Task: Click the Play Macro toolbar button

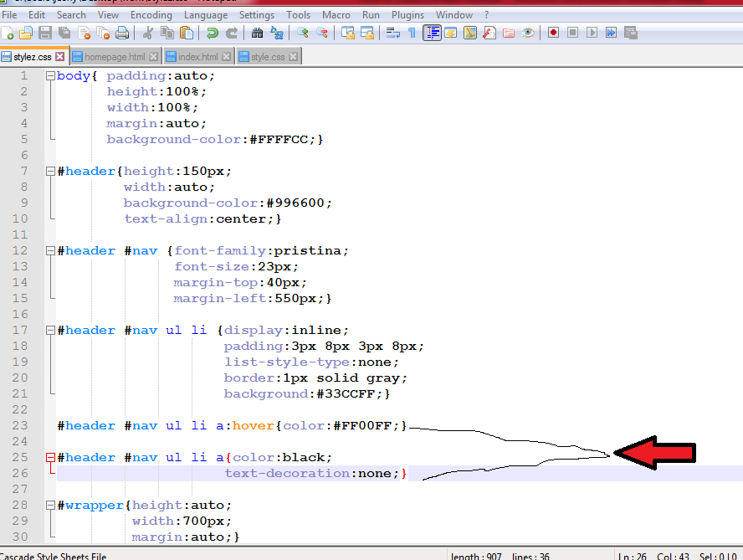Action: pos(592,33)
